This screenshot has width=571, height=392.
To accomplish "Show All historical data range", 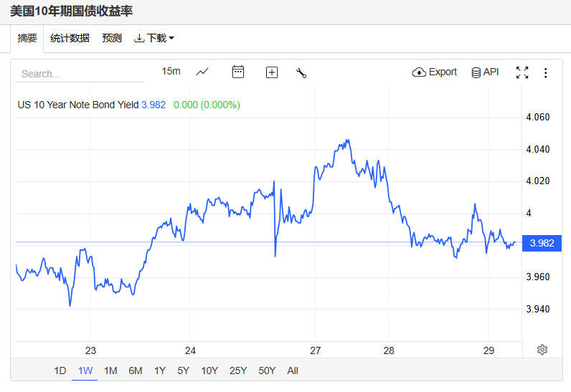I will [x=293, y=371].
